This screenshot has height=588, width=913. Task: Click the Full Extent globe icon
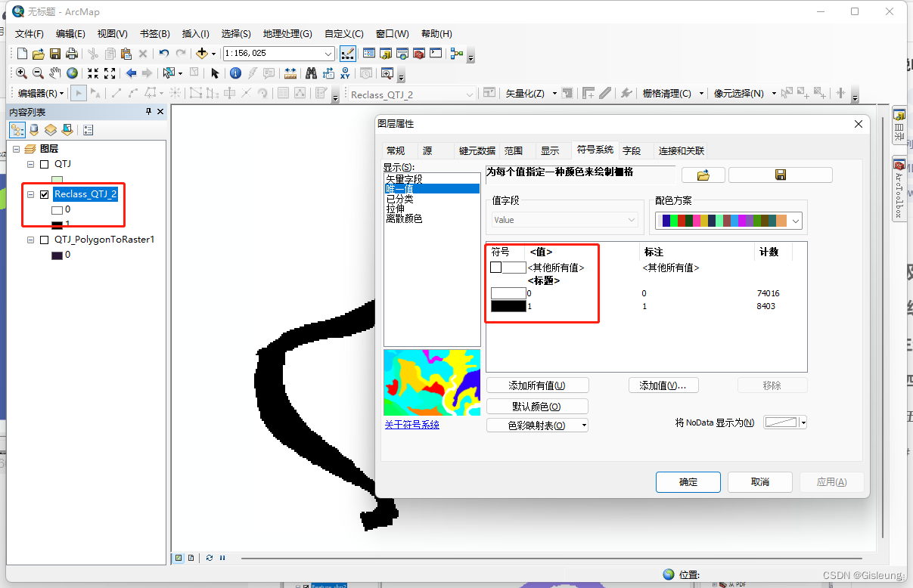click(x=72, y=73)
